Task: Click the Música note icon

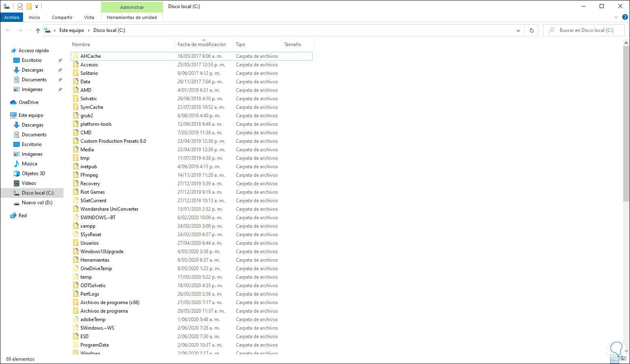Action: (17, 164)
